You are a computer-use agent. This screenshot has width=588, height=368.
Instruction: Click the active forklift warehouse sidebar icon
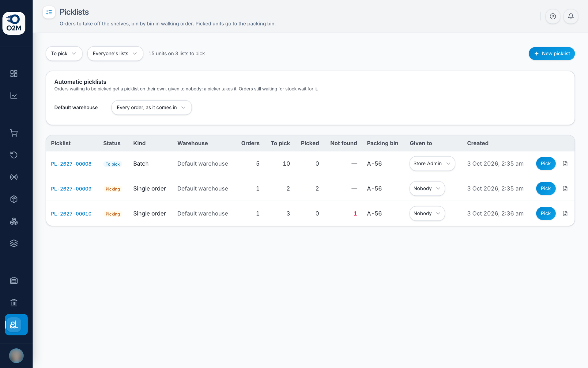[x=16, y=324]
